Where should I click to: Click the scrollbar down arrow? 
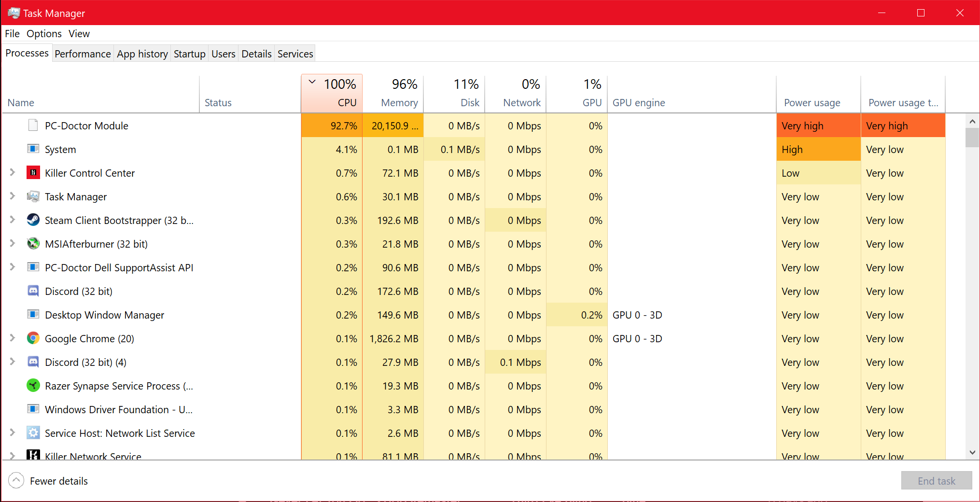point(972,453)
